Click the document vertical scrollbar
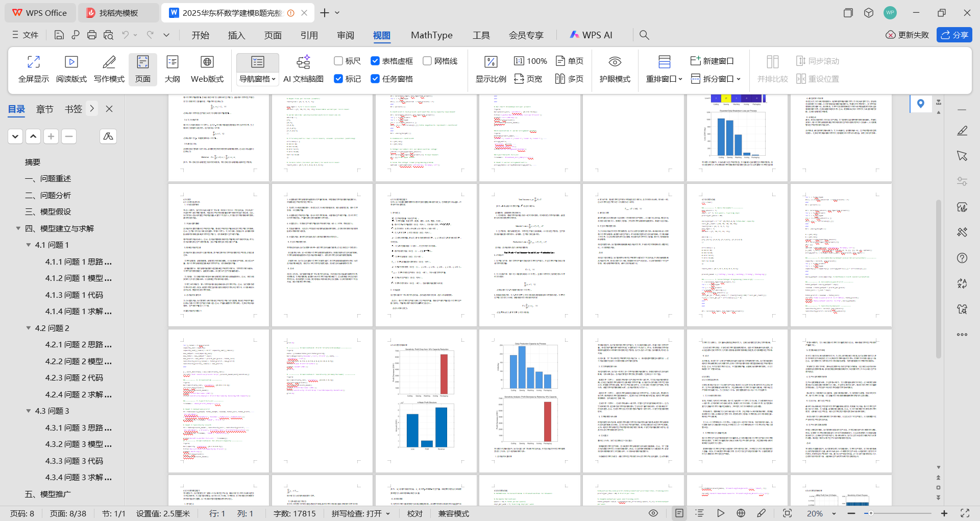Image resolution: width=980 pixels, height=521 pixels. [938, 278]
